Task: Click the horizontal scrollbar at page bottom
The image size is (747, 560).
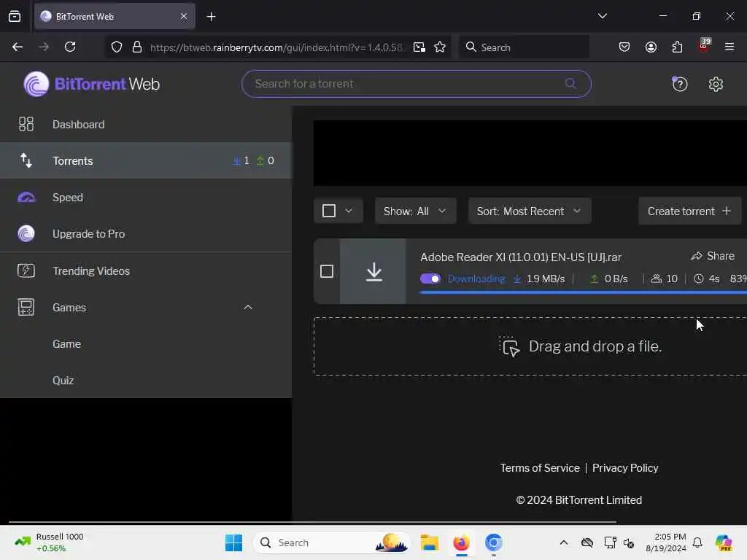Action: [x=312, y=522]
